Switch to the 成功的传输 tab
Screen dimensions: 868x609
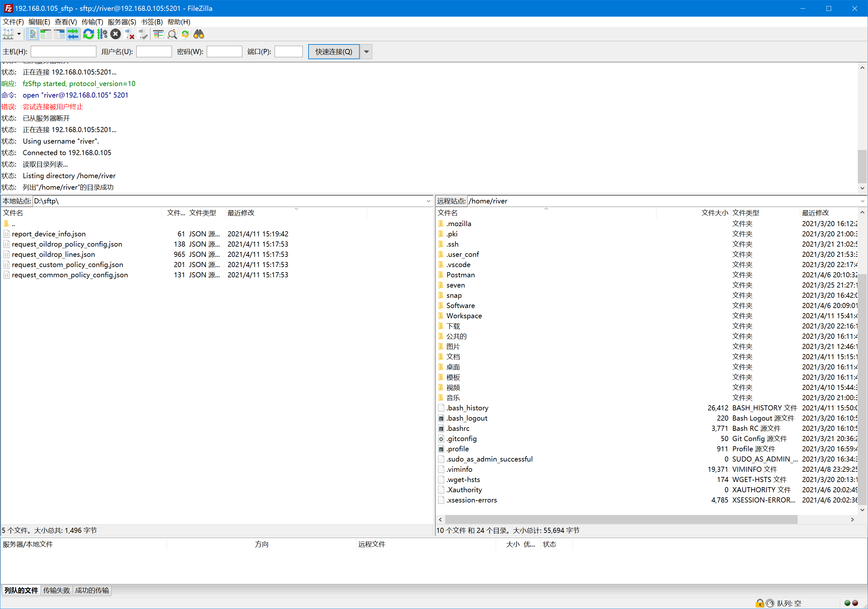click(x=92, y=590)
